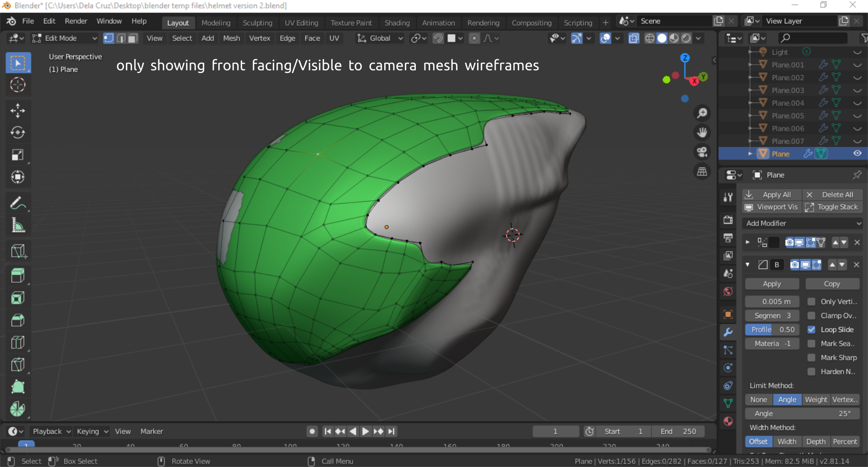Image resolution: width=868 pixels, height=467 pixels.
Task: Enable vertex select mode
Action: click(109, 38)
